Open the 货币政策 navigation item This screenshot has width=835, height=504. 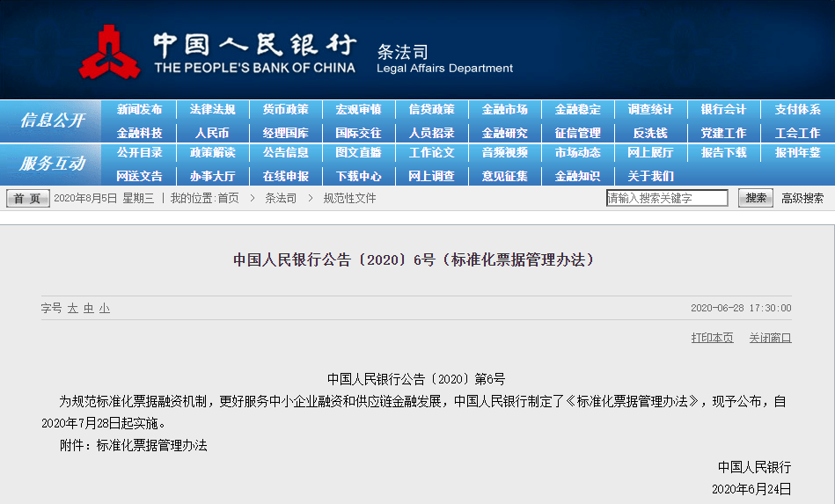(285, 110)
